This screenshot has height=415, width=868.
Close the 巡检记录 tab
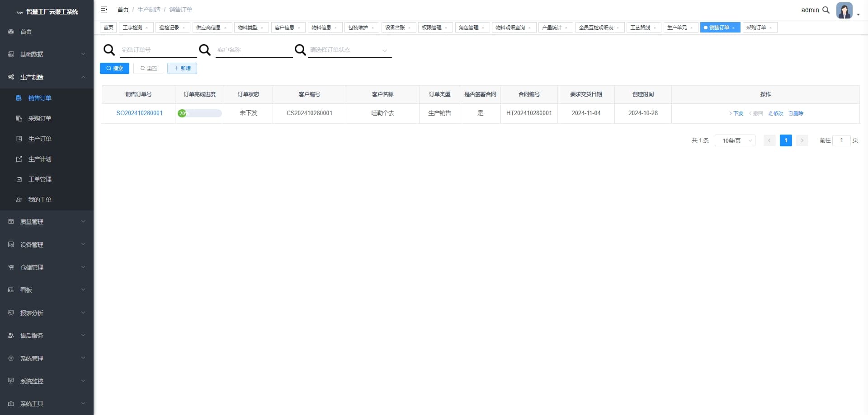click(x=184, y=28)
